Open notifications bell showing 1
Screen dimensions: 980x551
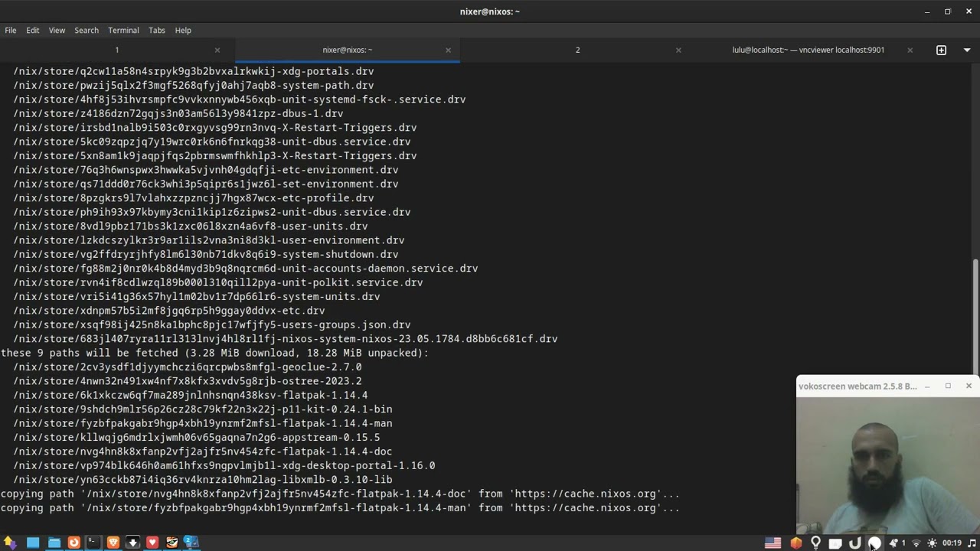click(897, 543)
